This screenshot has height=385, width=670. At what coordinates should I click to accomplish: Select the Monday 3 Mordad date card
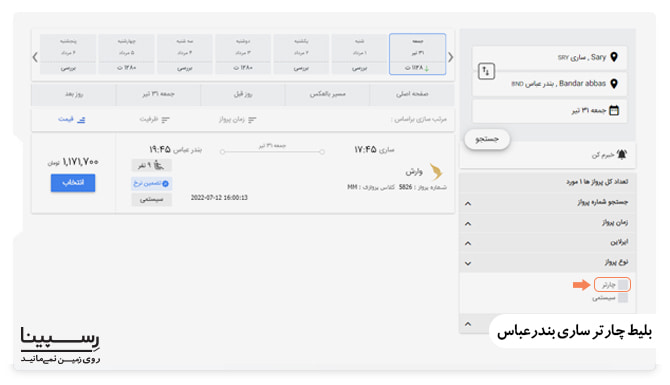243,54
